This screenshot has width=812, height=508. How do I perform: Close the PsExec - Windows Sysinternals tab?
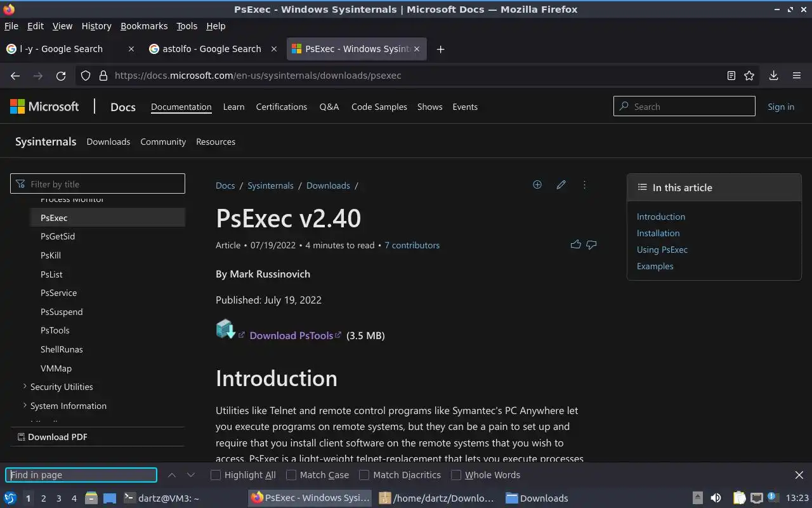pos(417,49)
